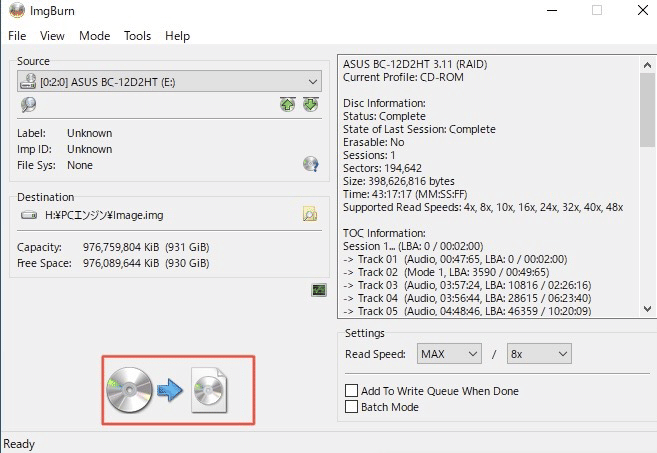657x453 pixels.
Task: Click the Capacity value 976,759,804 KiB
Action: point(121,247)
